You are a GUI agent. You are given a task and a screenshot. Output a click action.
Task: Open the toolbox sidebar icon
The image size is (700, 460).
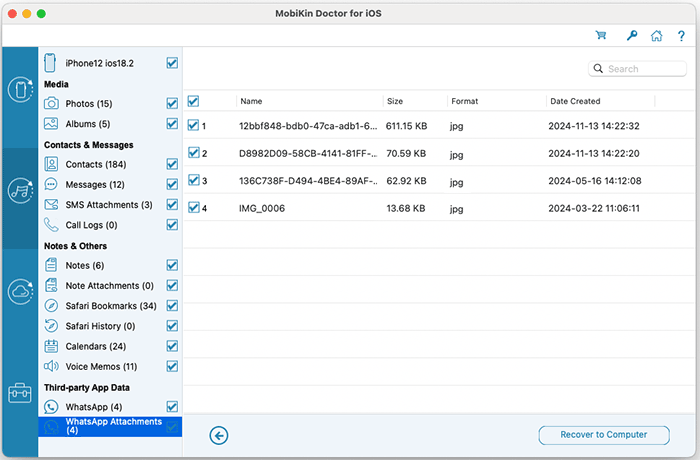[x=20, y=393]
